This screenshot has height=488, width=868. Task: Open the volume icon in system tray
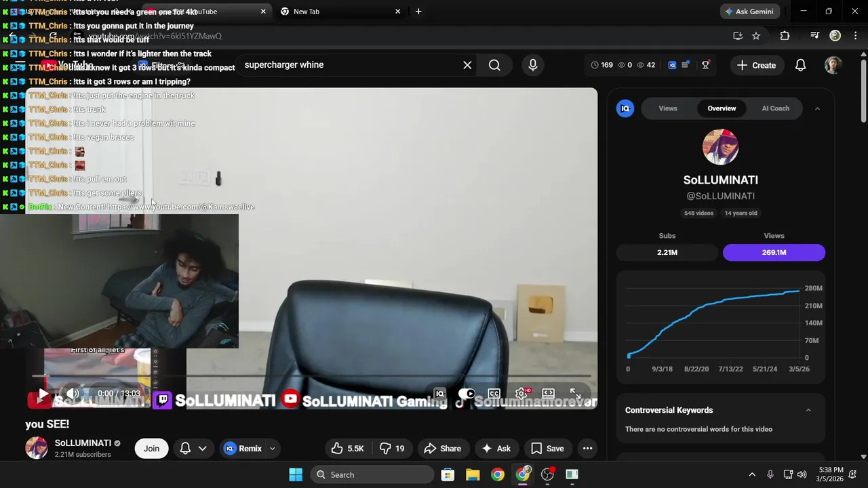point(802,474)
